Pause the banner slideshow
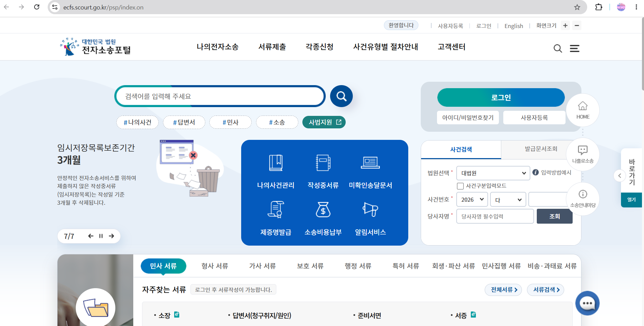The image size is (644, 326). click(101, 236)
